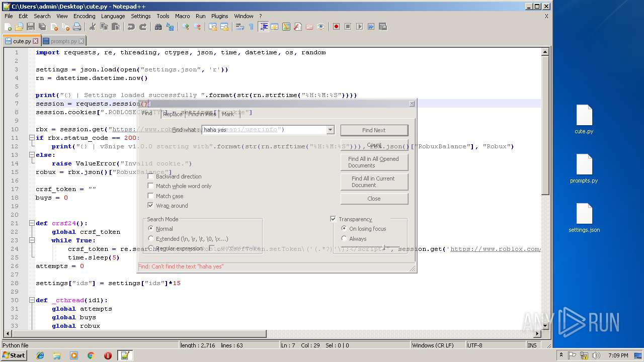Switch to Replace tab in Find dialog

(173, 114)
